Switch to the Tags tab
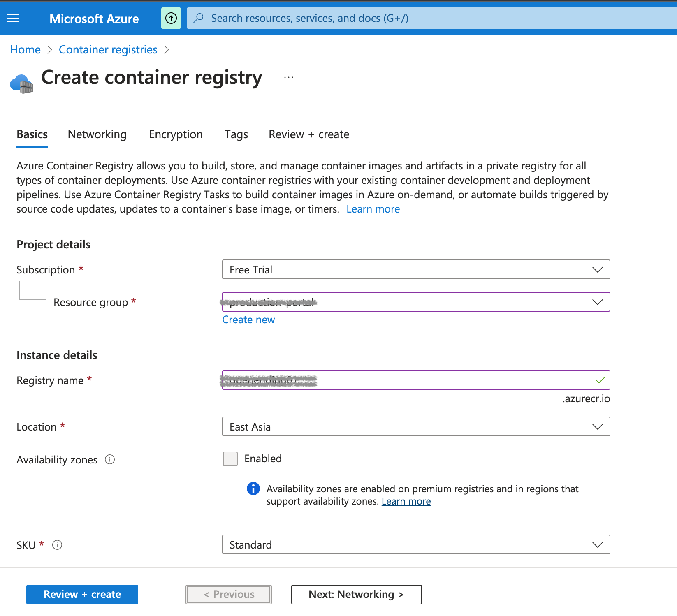 coord(236,134)
